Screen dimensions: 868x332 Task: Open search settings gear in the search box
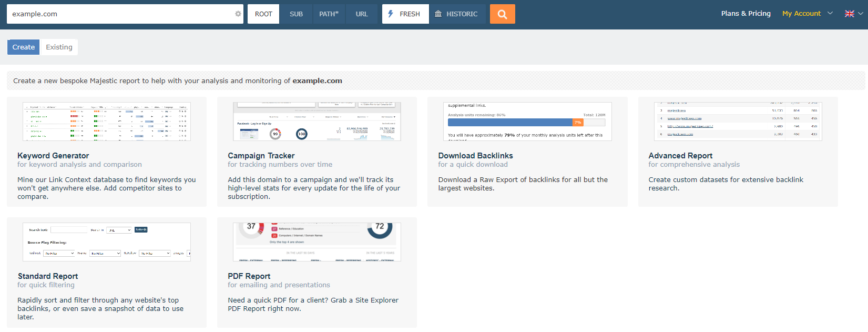238,14
